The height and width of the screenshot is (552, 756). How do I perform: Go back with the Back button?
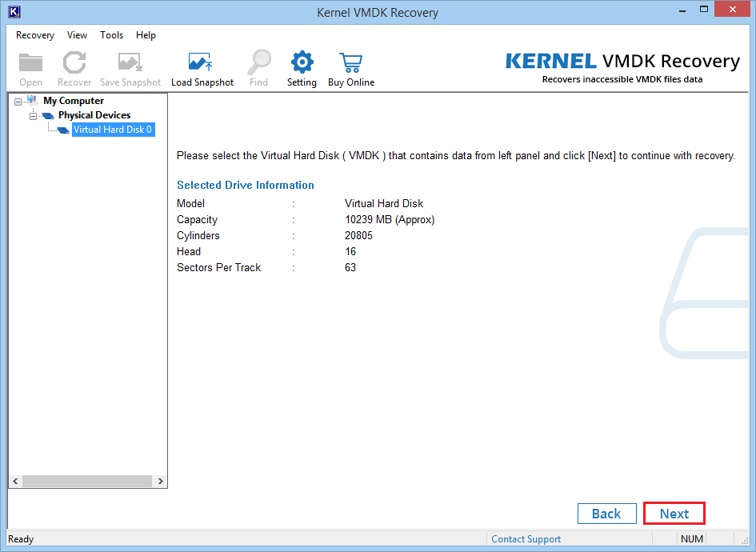(x=606, y=514)
